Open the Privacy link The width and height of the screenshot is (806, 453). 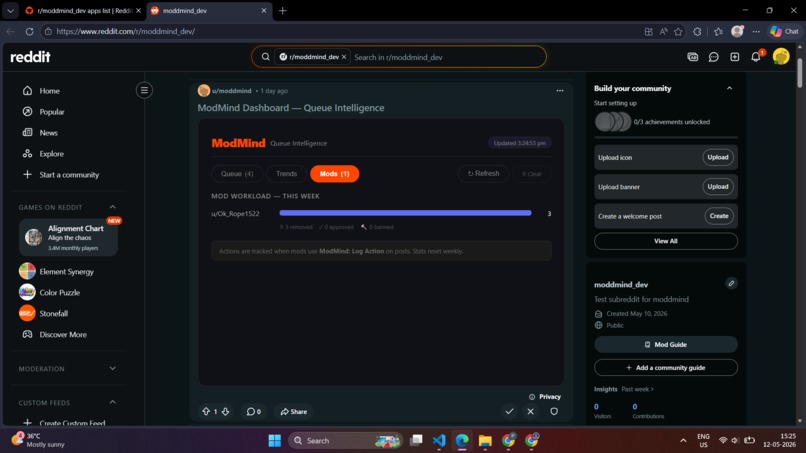point(545,396)
